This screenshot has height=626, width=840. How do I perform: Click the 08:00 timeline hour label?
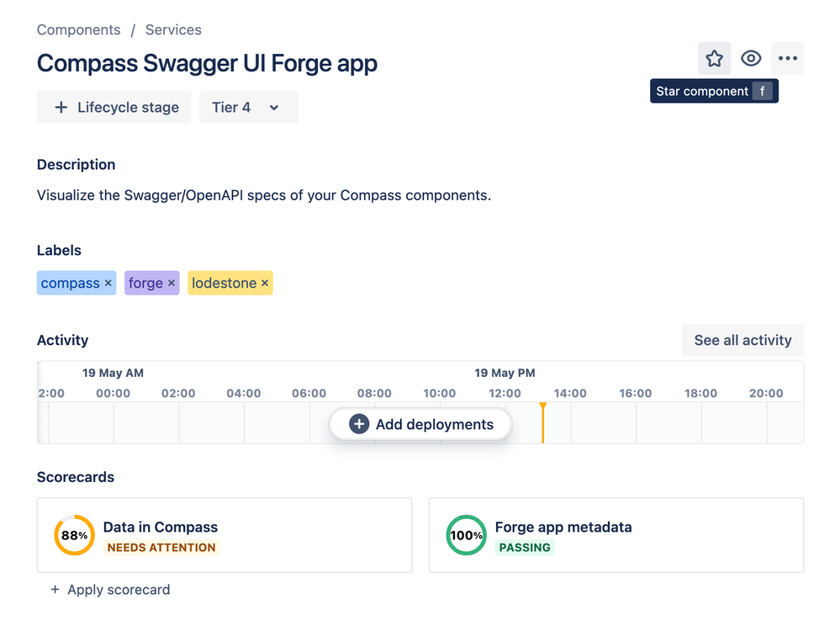[x=374, y=394]
